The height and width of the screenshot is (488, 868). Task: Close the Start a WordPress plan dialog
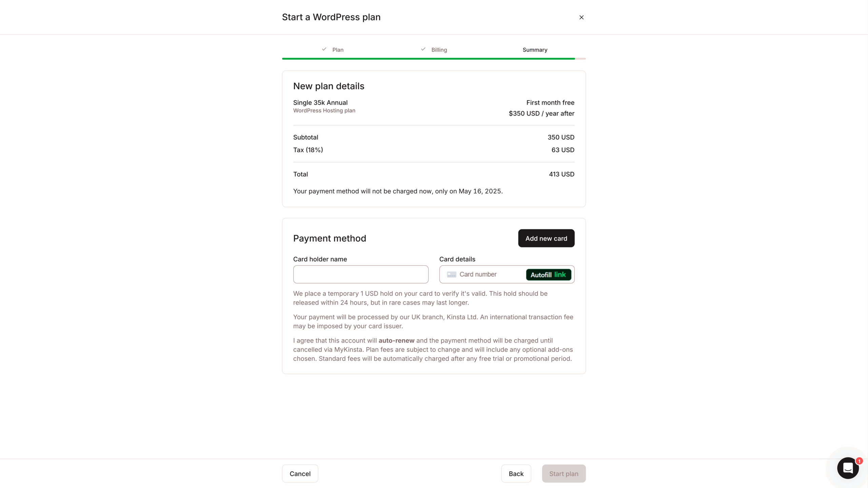coord(581,17)
